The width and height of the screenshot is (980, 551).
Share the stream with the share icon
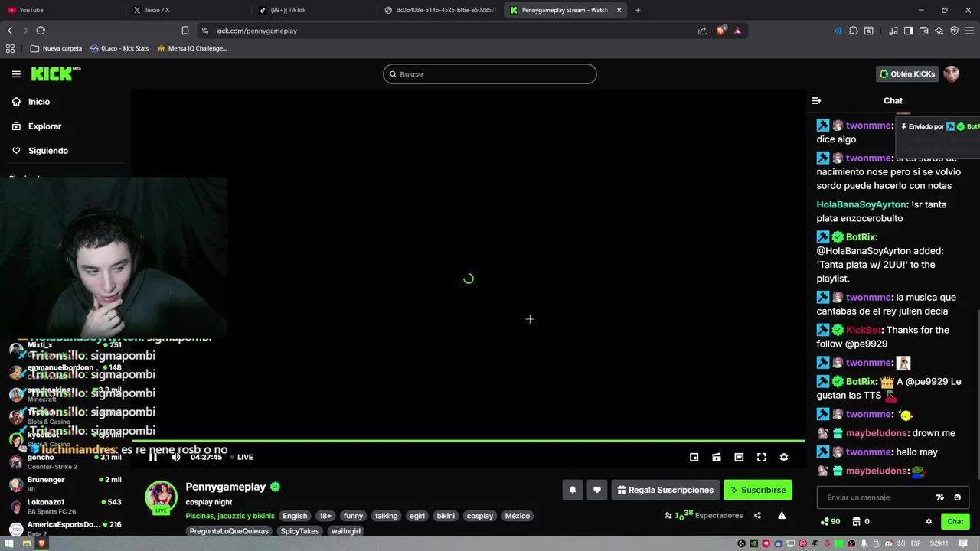coord(757,516)
